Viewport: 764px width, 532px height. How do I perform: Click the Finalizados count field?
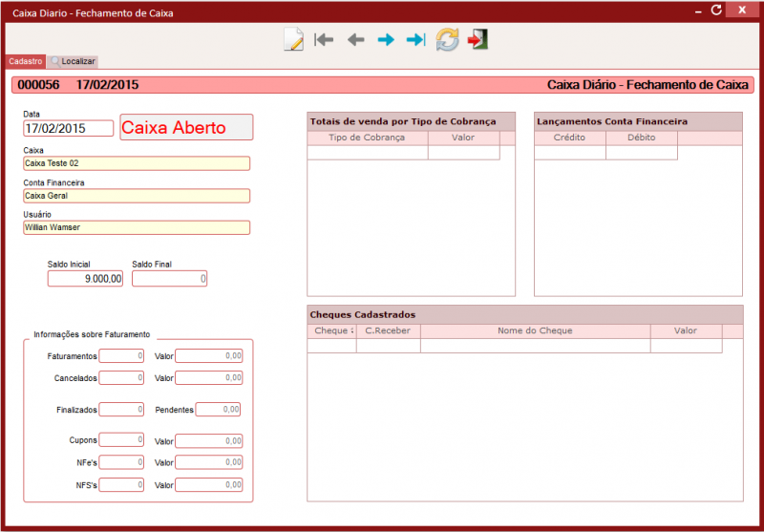click(x=121, y=409)
